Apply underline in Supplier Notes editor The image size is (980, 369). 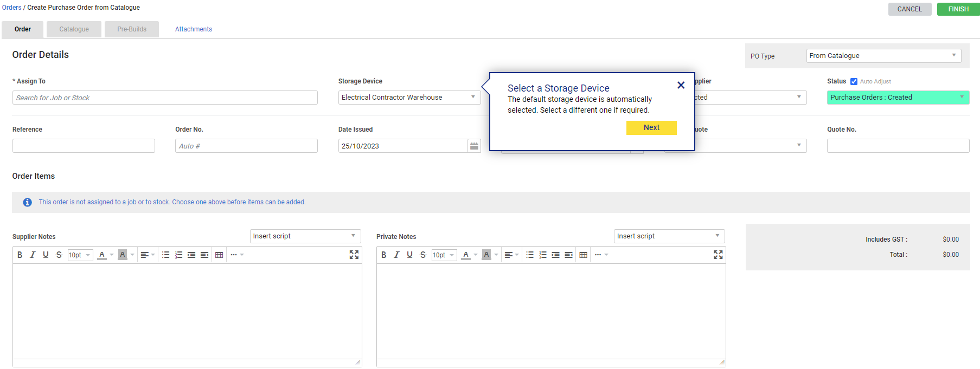[46, 255]
